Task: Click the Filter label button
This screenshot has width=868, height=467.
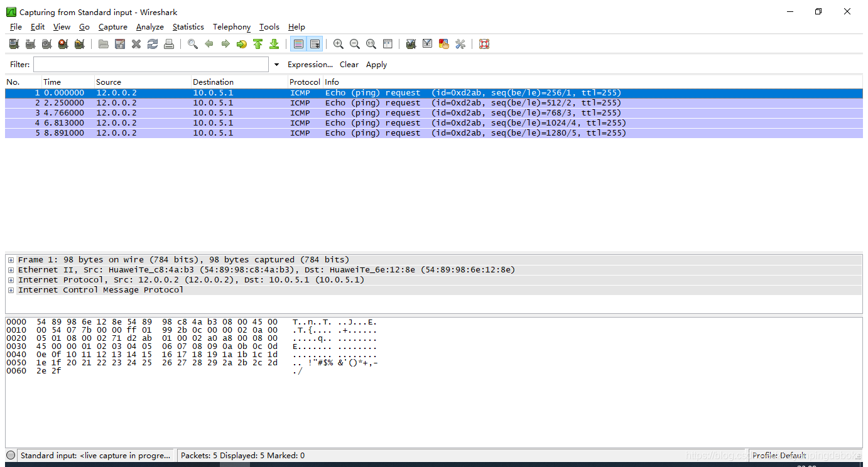Action: point(19,65)
